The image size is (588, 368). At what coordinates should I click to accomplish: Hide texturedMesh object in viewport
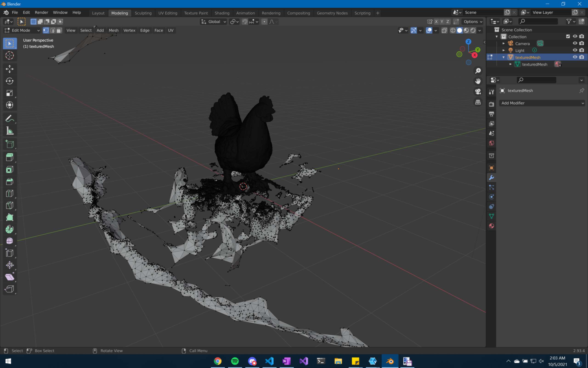[575, 57]
